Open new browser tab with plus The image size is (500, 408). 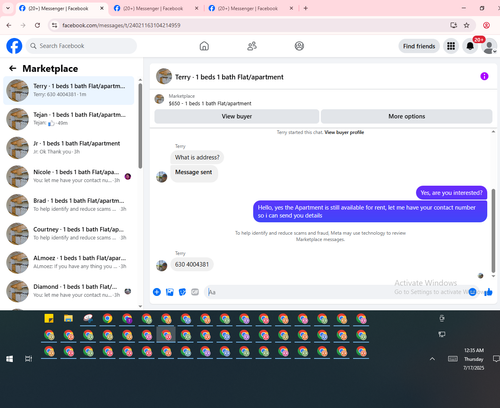tap(305, 8)
